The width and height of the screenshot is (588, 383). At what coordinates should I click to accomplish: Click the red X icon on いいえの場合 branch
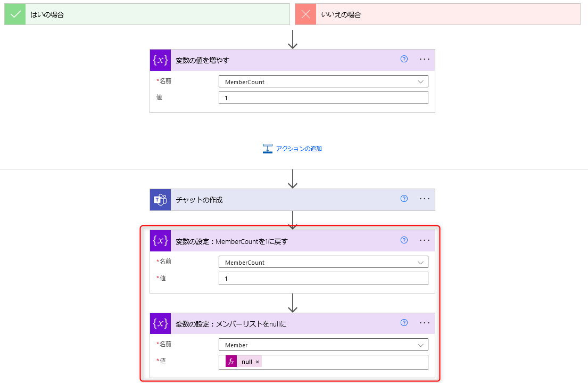coord(305,14)
